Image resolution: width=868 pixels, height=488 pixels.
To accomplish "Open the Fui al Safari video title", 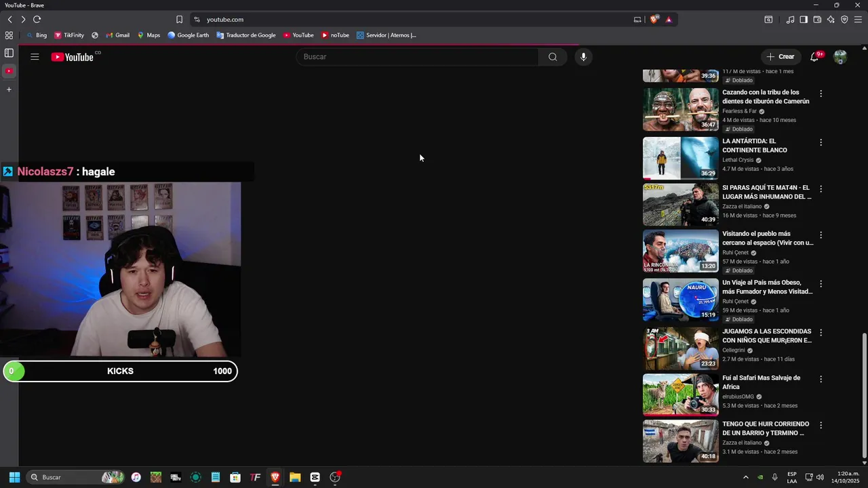I will [761, 382].
